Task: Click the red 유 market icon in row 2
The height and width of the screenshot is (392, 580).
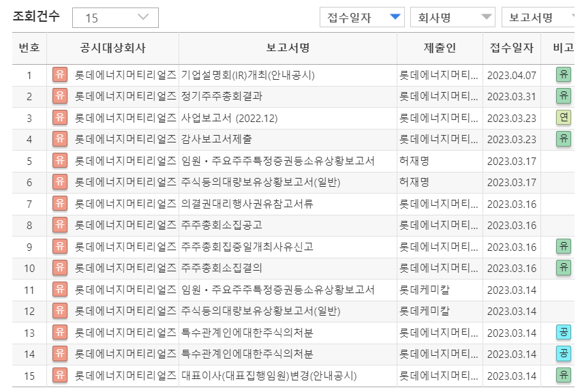Action: (59, 96)
